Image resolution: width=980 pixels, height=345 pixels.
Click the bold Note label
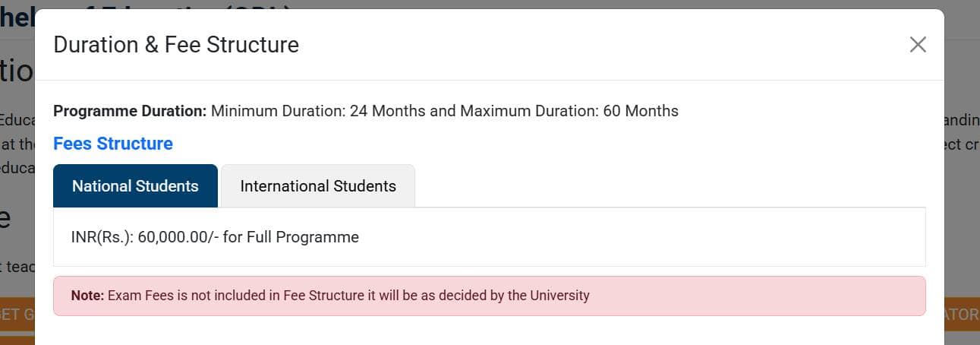(x=87, y=296)
